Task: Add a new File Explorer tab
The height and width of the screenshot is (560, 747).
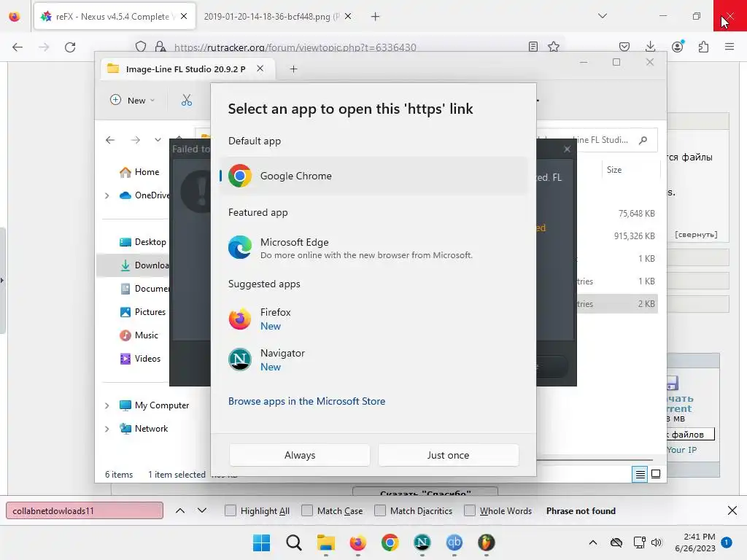Action: 293,69
